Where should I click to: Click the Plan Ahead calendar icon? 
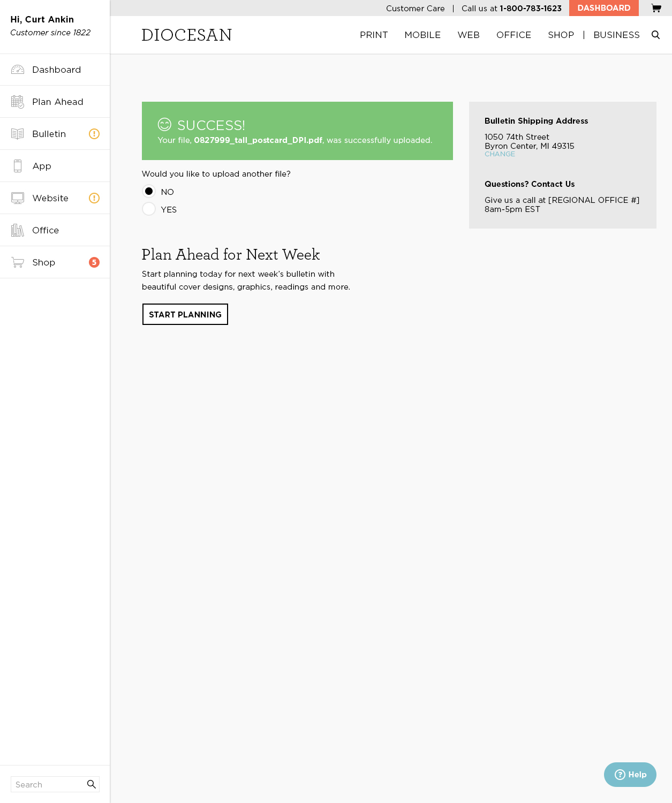tap(18, 102)
